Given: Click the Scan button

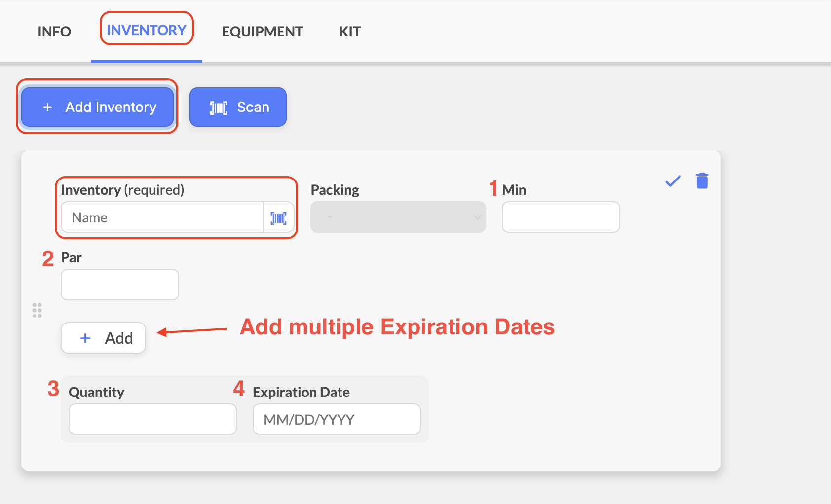Looking at the screenshot, I should pos(238,107).
